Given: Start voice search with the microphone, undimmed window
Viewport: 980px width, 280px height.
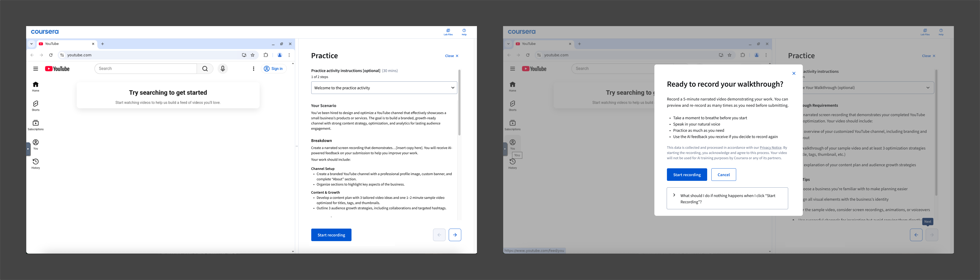Looking at the screenshot, I should pos(223,68).
